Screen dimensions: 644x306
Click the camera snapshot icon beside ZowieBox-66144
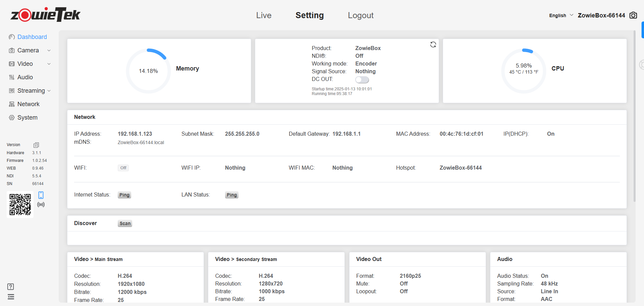tap(633, 15)
